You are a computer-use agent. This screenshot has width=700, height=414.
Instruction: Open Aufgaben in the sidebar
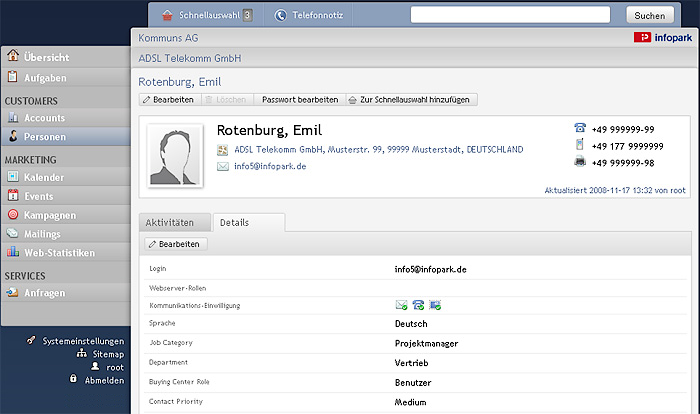(66, 77)
